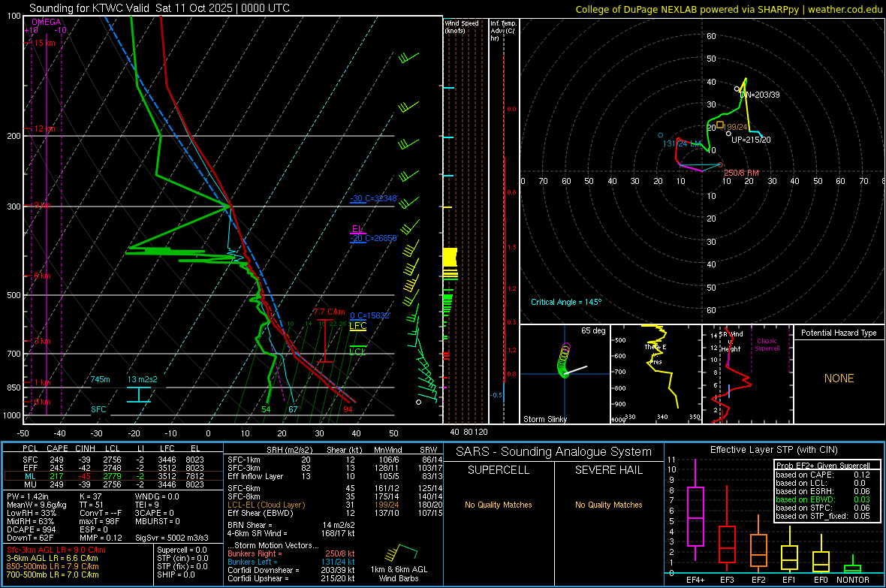This screenshot has width=886, height=588.
Task: Click the 'Potential Hazard Type' header
Action: [839, 333]
